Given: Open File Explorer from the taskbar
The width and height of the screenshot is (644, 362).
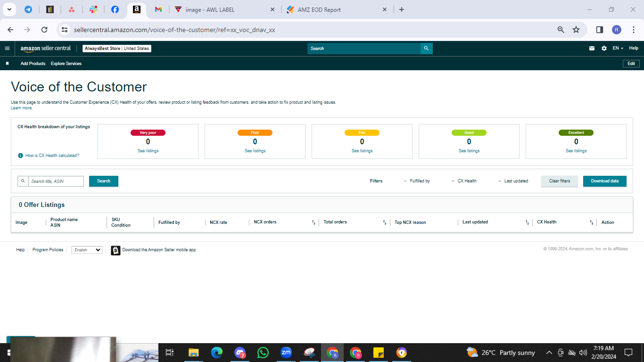Looking at the screenshot, I should coord(193,353).
